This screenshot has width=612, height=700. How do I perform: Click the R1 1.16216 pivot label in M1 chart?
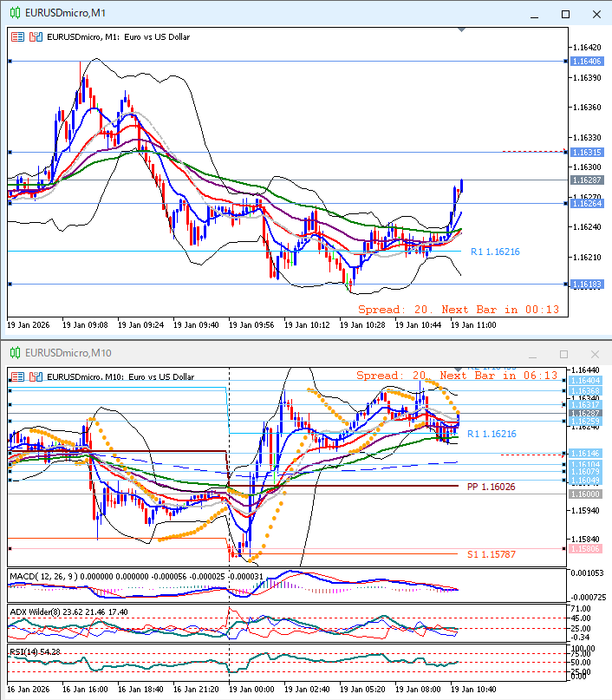click(x=495, y=252)
